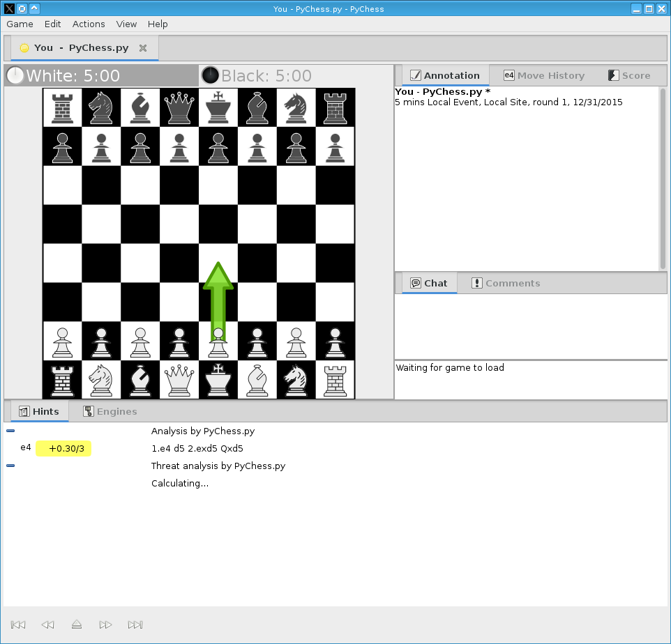Click the black king on e8

218,107
